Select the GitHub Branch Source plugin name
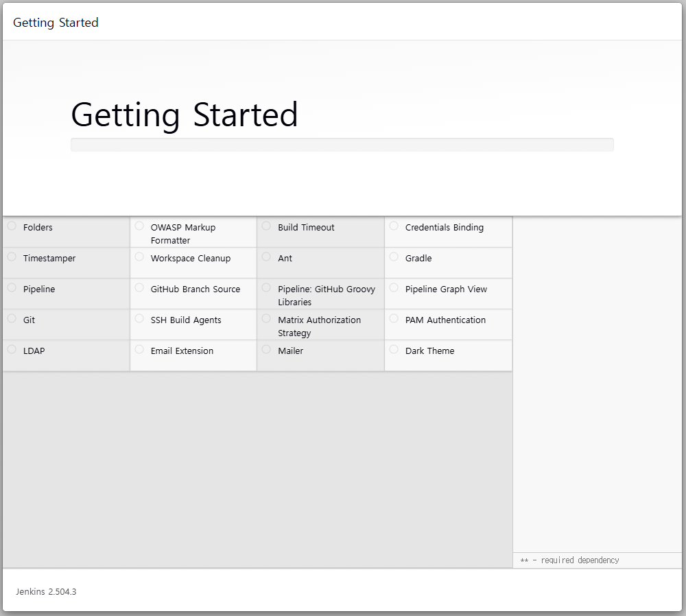This screenshot has width=686, height=616. click(195, 289)
